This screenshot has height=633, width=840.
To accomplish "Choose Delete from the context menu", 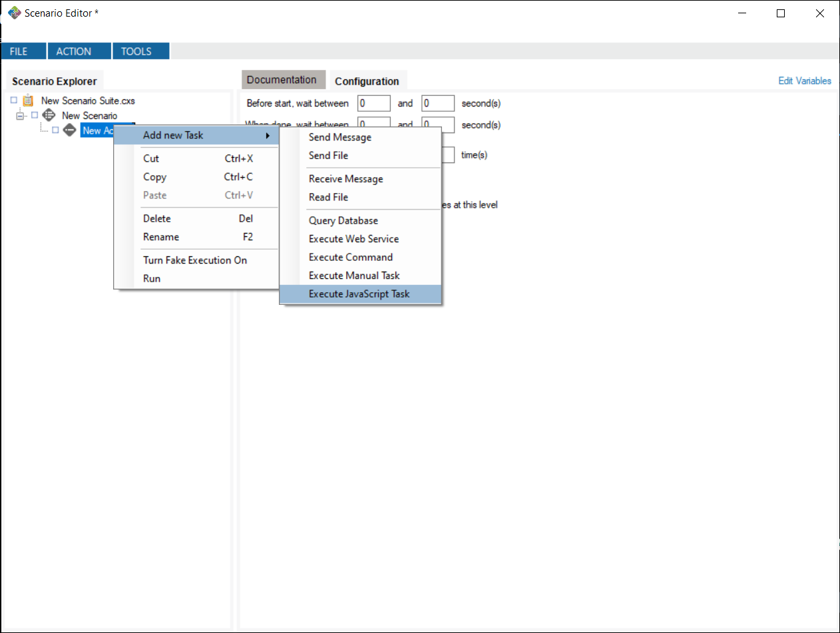I will pyautogui.click(x=198, y=218).
